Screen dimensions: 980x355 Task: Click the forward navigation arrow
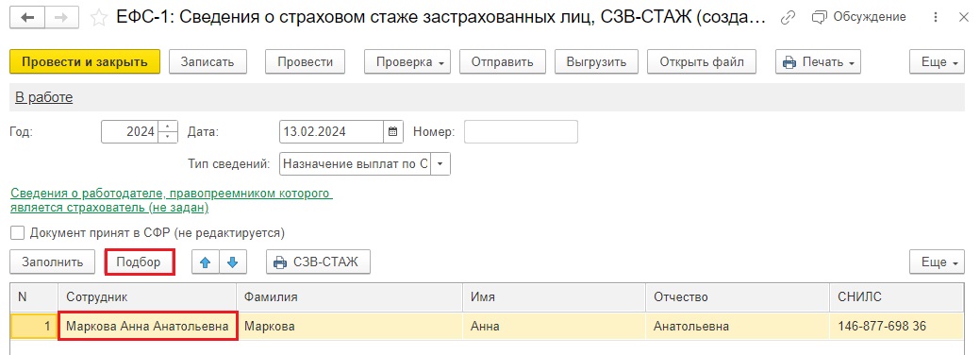pos(60,18)
